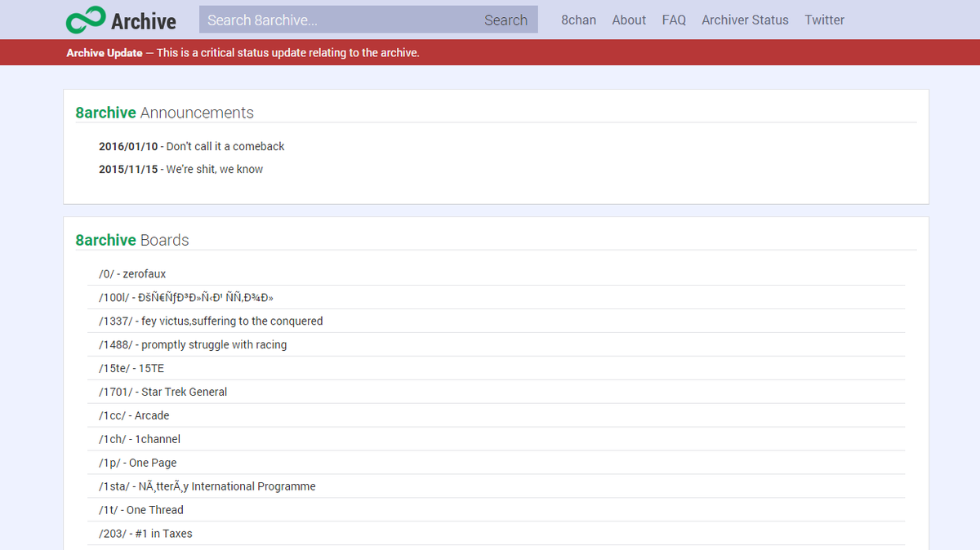This screenshot has width=980, height=550.
Task: Open the Archiver Status page
Action: click(745, 20)
